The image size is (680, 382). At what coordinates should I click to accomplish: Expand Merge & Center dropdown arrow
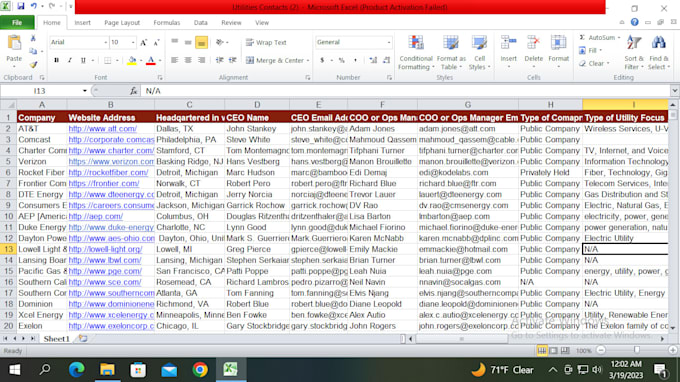(x=308, y=60)
